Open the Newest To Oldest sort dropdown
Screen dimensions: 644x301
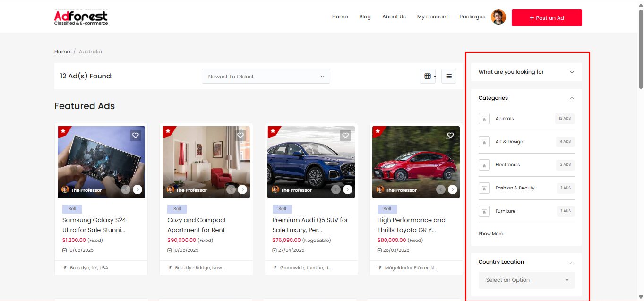[266, 76]
